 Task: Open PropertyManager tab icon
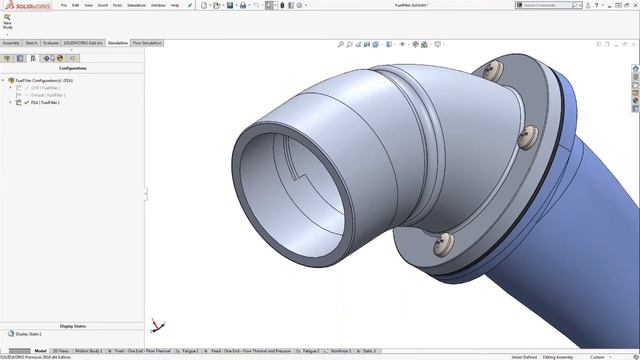click(x=20, y=58)
